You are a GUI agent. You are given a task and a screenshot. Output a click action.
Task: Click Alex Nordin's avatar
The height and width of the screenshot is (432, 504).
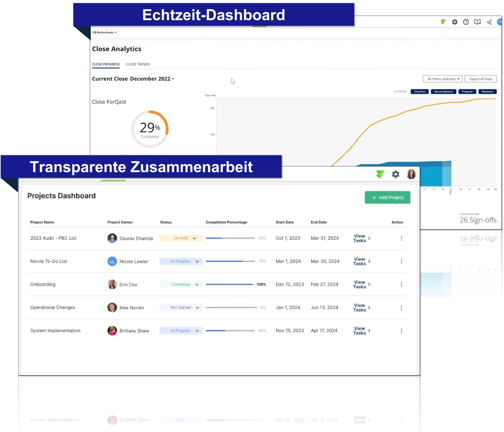pos(112,308)
